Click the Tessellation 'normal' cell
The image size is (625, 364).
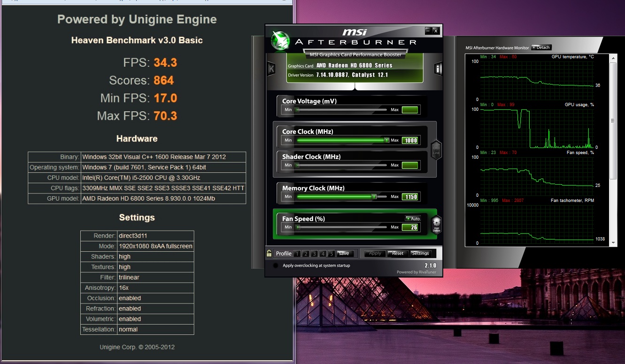point(155,329)
